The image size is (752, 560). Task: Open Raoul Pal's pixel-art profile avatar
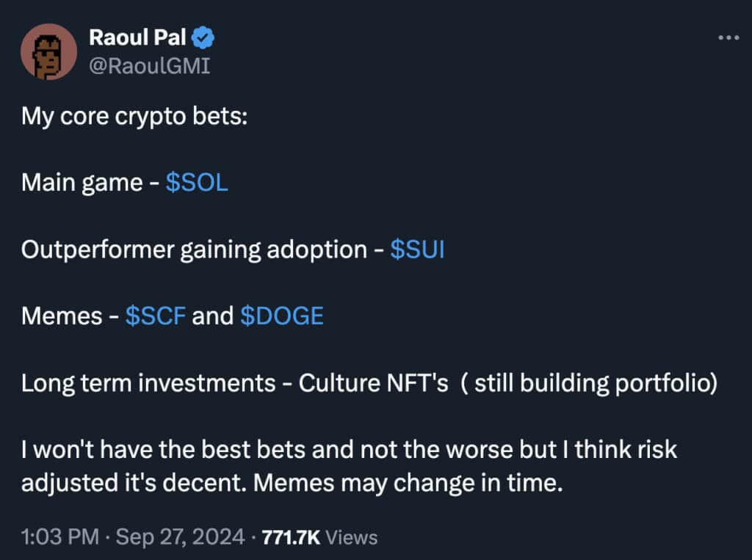click(x=48, y=52)
